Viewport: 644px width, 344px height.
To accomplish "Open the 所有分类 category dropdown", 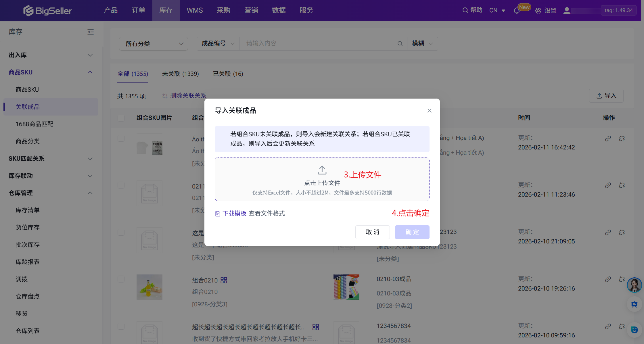I will tap(154, 44).
